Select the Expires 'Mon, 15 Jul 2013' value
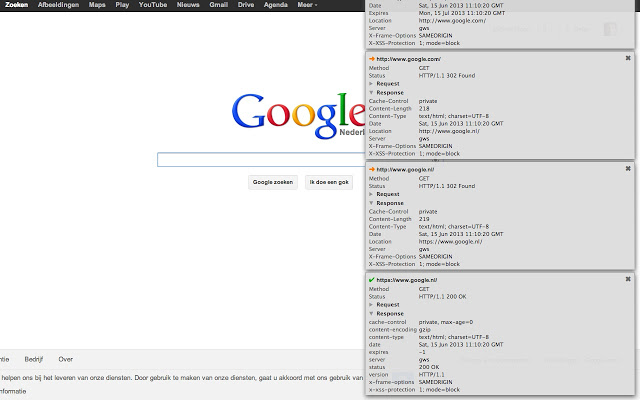Image resolution: width=640 pixels, height=400 pixels. coord(462,13)
